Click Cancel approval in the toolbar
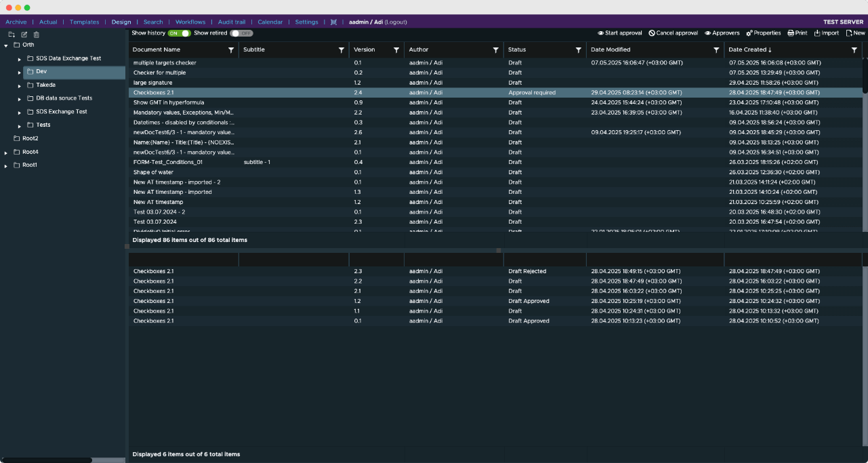The width and height of the screenshot is (868, 463). 672,33
